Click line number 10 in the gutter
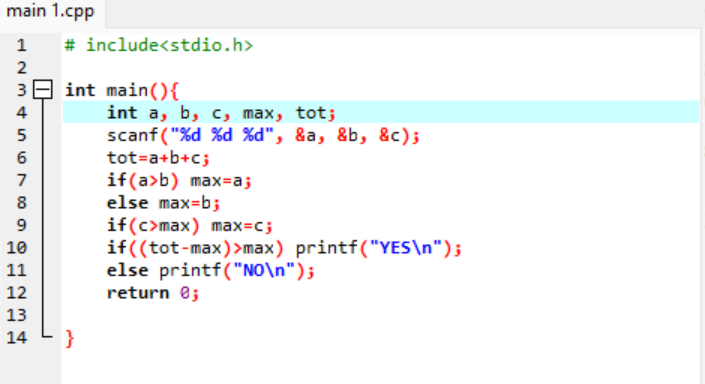 click(17, 248)
